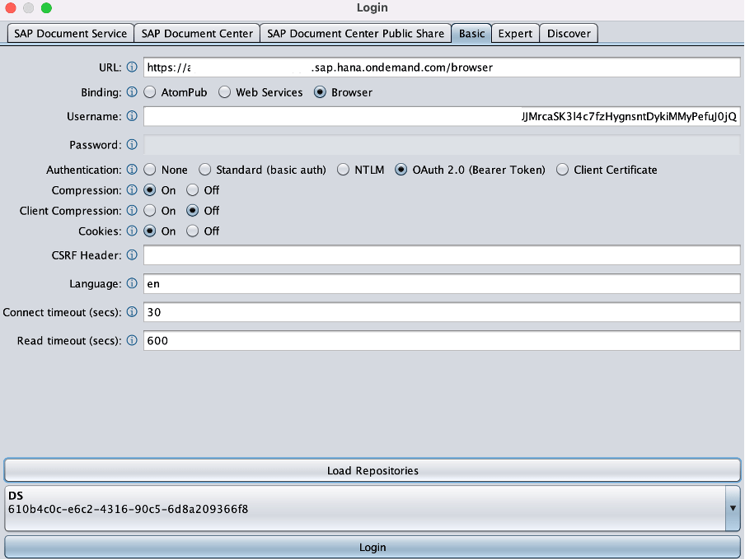Image resolution: width=745 pixels, height=560 pixels.
Task: Close the Login window with red button
Action: 11,7
